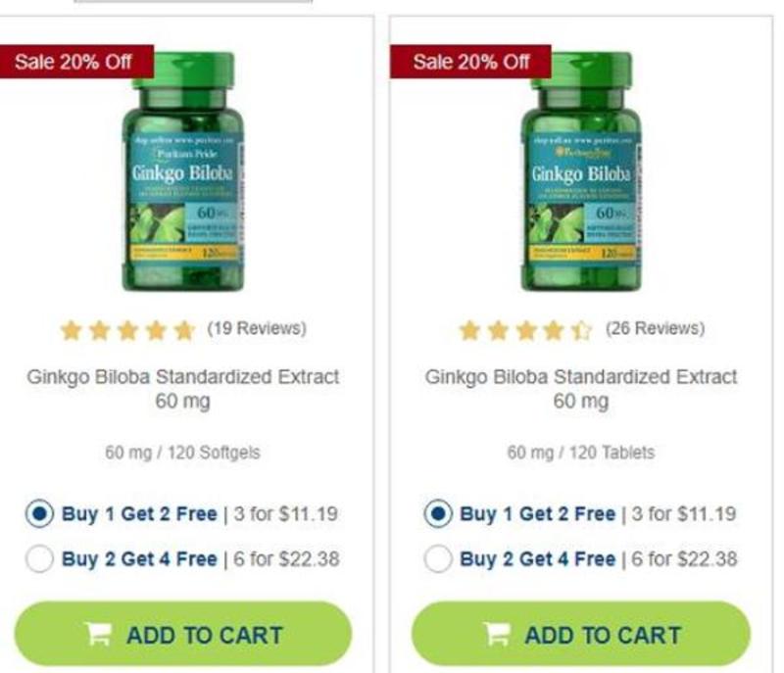Click the 60 mg / 120 Softgels label

[x=182, y=453]
